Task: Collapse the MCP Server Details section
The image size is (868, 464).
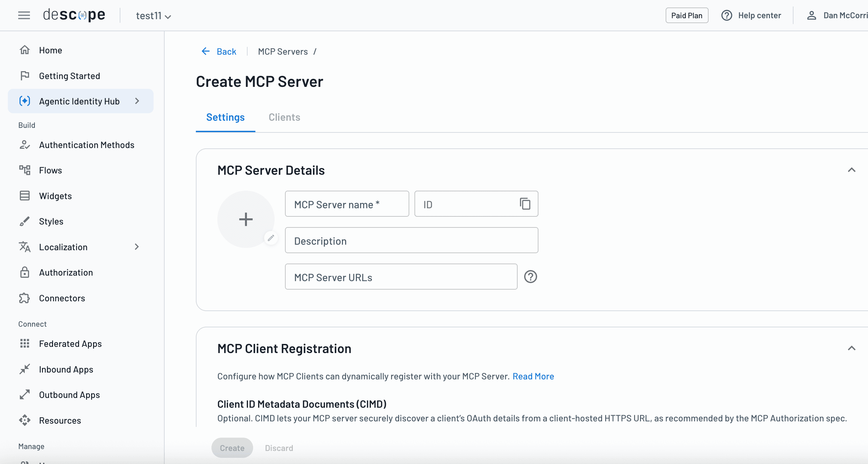Action: [x=852, y=170]
